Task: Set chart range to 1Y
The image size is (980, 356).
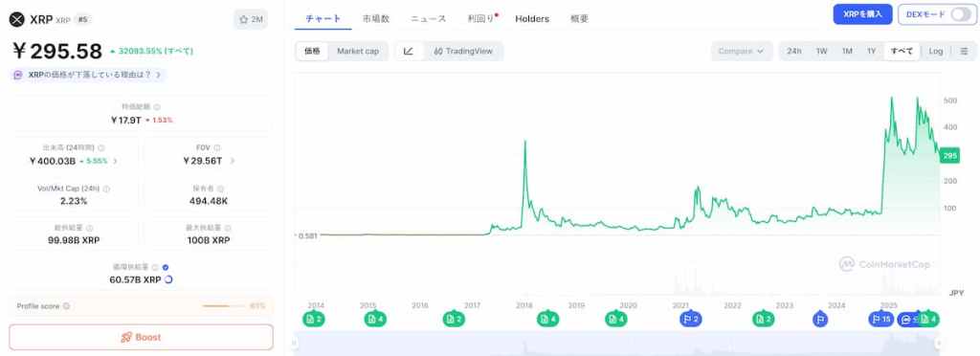Action: pyautogui.click(x=871, y=52)
